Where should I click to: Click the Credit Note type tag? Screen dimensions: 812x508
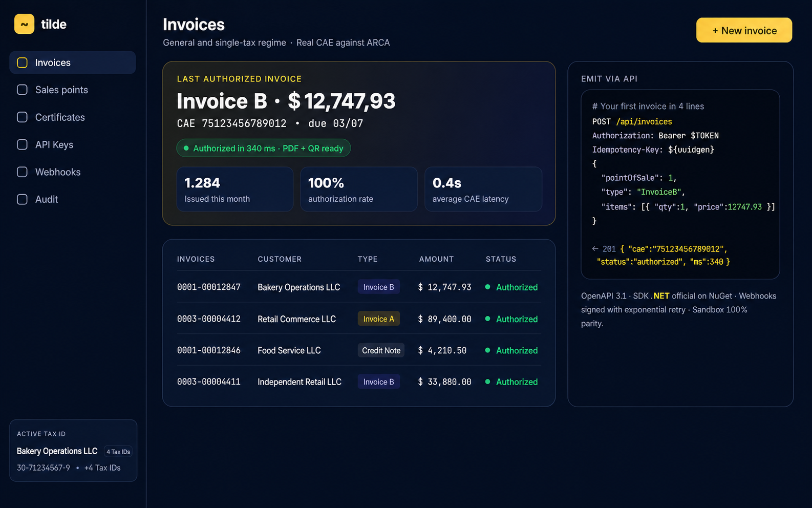381,350
